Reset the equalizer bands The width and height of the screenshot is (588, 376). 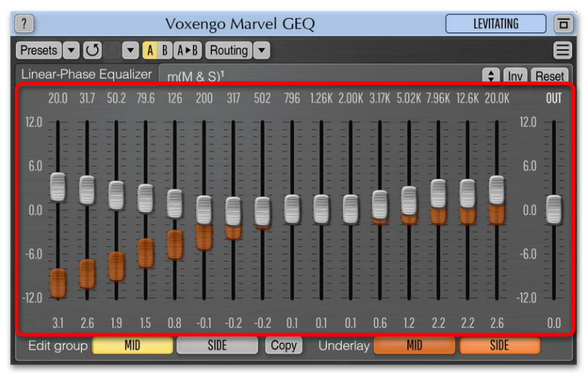tap(549, 76)
